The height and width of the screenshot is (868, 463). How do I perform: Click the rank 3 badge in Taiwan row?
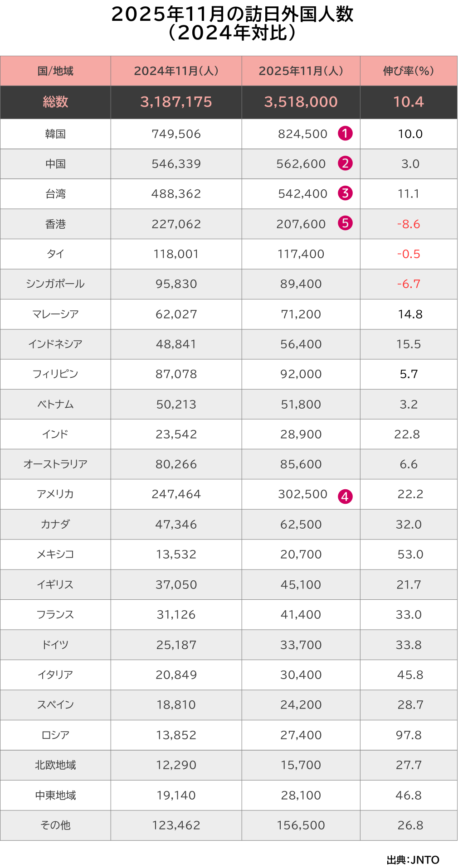point(345,193)
